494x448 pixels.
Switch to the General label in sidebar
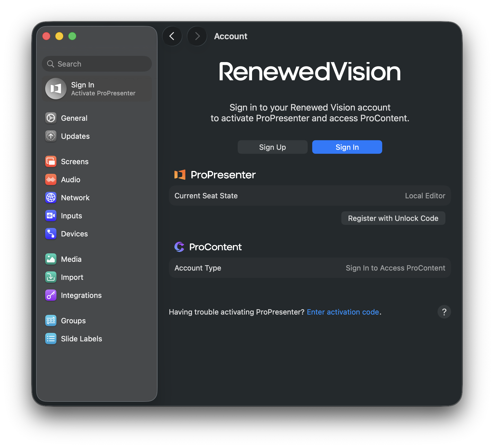click(74, 118)
